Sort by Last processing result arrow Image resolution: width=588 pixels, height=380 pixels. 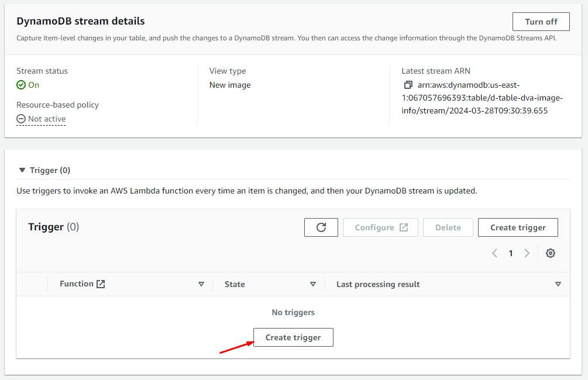(x=558, y=284)
